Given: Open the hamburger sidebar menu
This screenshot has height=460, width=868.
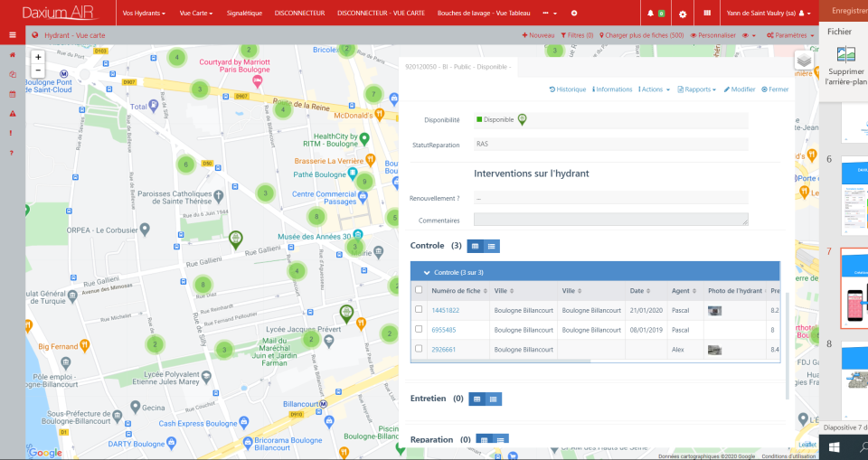Looking at the screenshot, I should pyautogui.click(x=12, y=35).
